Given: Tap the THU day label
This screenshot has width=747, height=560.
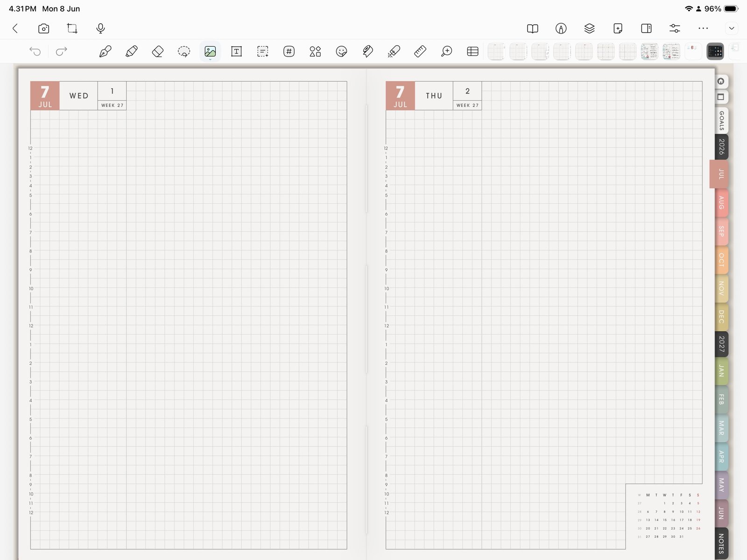Looking at the screenshot, I should pyautogui.click(x=434, y=96).
